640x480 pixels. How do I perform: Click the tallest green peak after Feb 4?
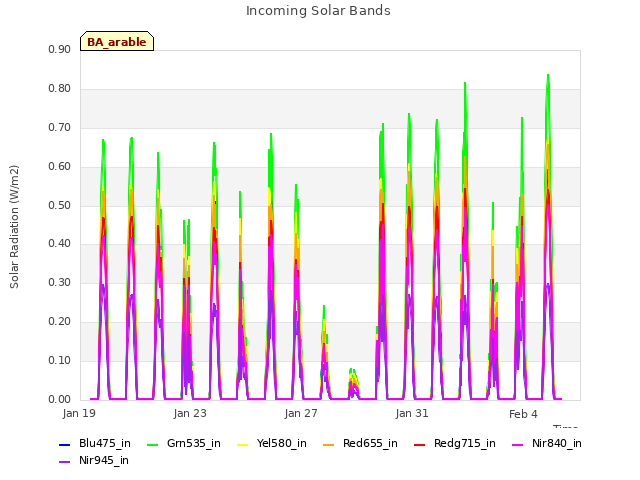(548, 76)
